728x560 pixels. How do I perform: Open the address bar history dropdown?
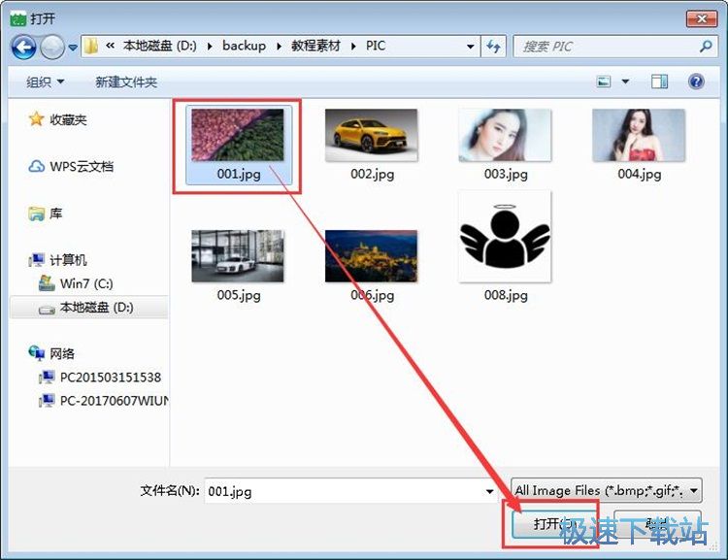coord(471,47)
